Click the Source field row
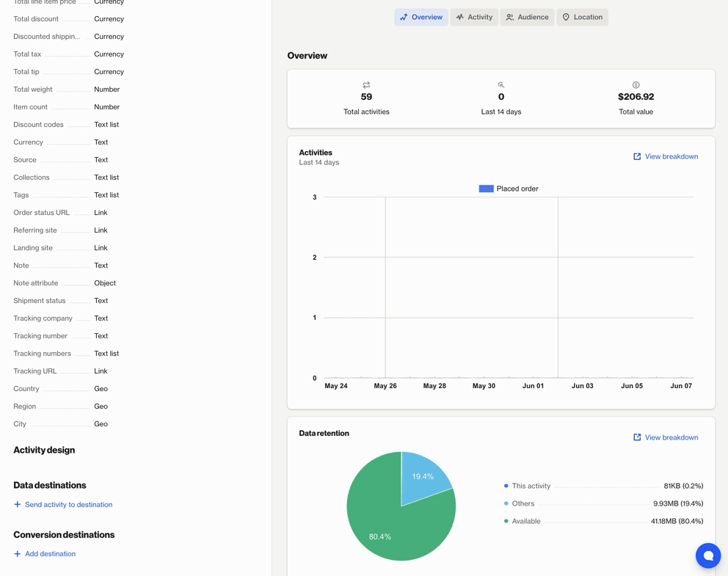The image size is (728, 576). [61, 160]
